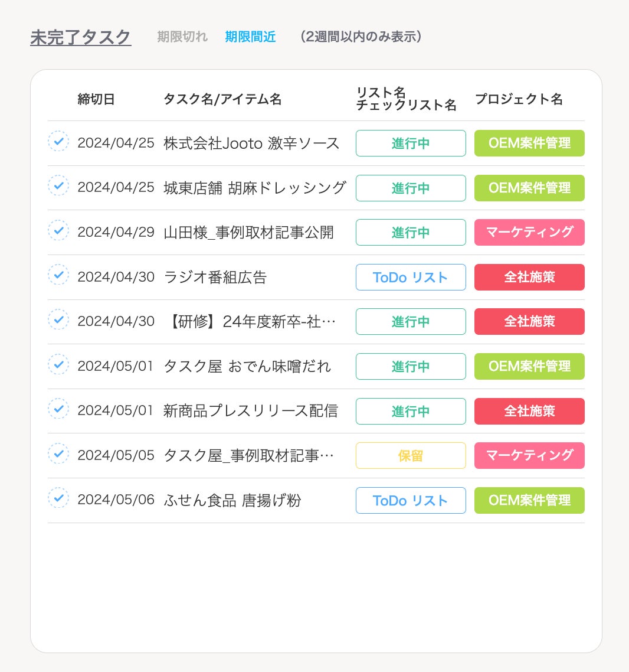Complete the ラジオ番組広告 task via its check icon
The width and height of the screenshot is (629, 672).
58,275
